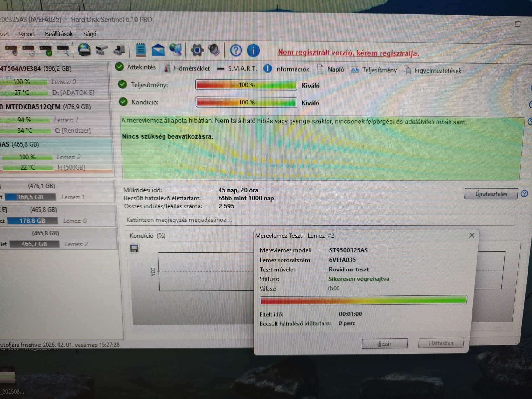The width and height of the screenshot is (532, 399).
Task: Click 'Nincs szükség beavatkozásra.' text
Action: tap(168, 136)
